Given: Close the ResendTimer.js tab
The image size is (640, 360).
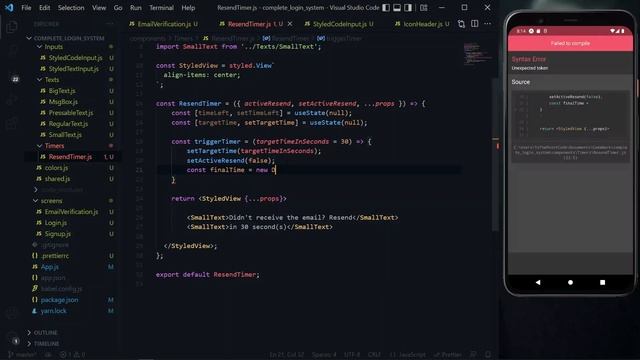Looking at the screenshot, I should coord(290,24).
